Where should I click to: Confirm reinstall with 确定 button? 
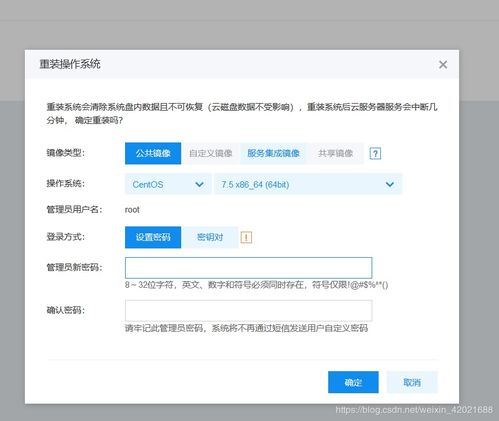[x=353, y=382]
